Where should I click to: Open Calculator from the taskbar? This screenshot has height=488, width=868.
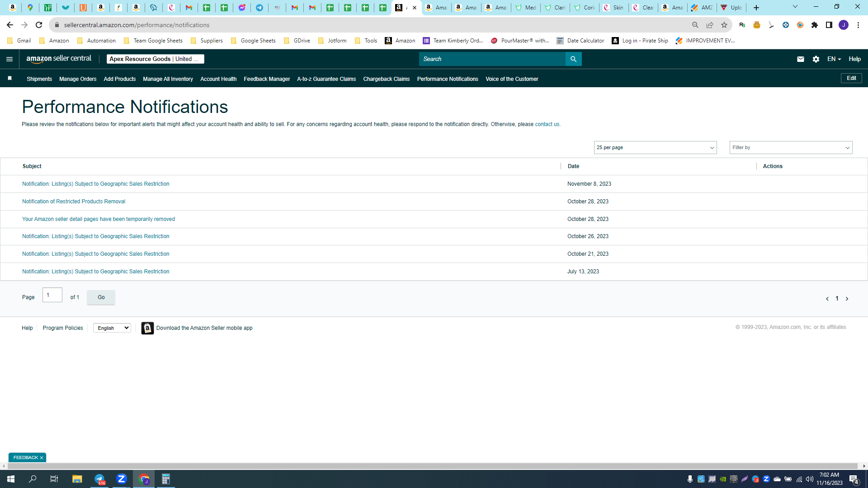(166, 479)
